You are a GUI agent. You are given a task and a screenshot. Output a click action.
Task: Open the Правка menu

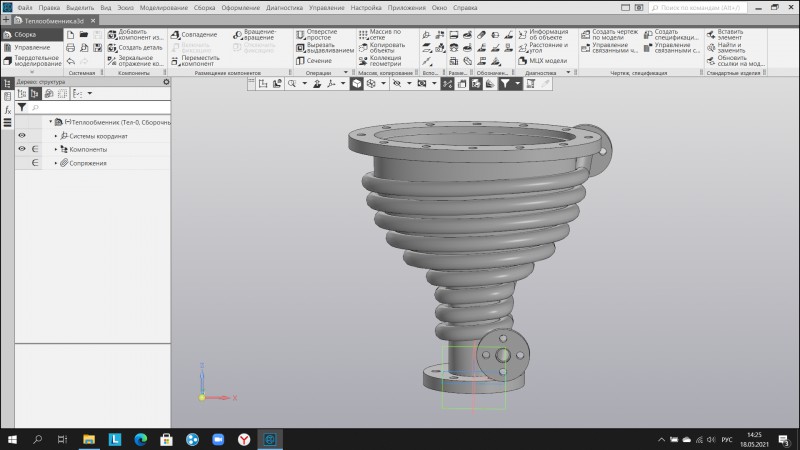pyautogui.click(x=49, y=8)
